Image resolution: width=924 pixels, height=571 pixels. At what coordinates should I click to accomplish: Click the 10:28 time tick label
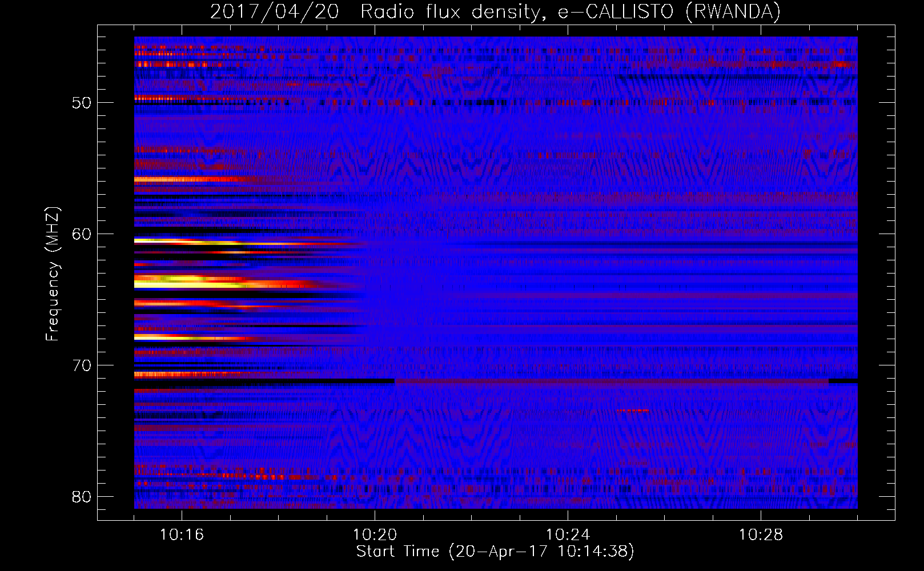761,535
